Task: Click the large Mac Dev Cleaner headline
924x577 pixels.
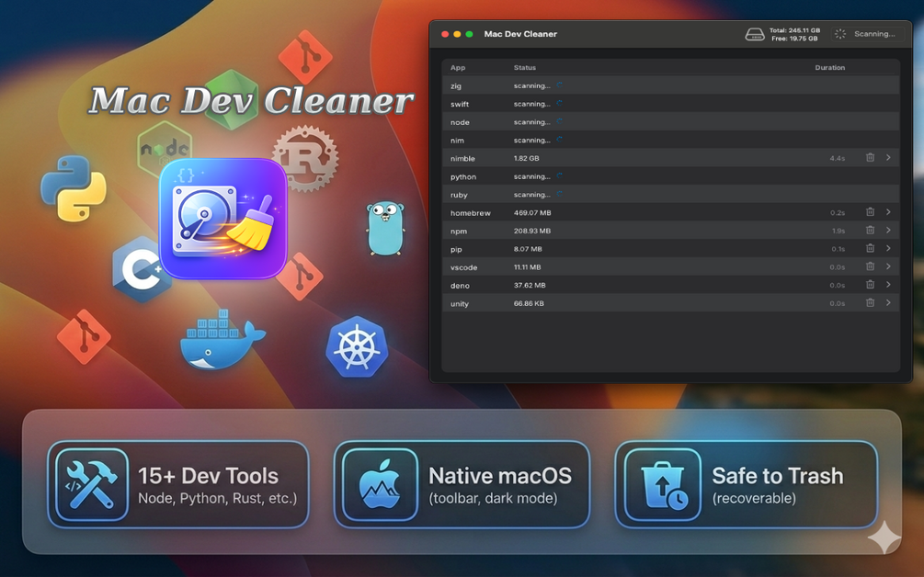Action: point(252,100)
